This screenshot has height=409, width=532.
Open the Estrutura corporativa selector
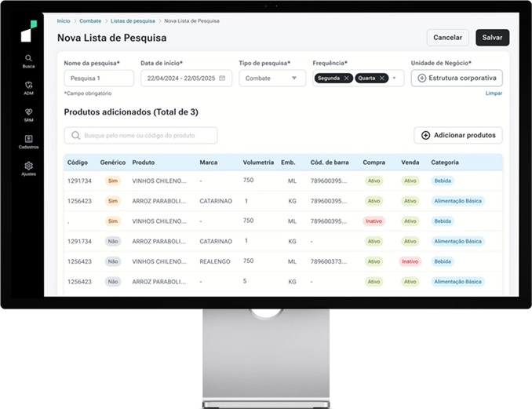click(457, 79)
